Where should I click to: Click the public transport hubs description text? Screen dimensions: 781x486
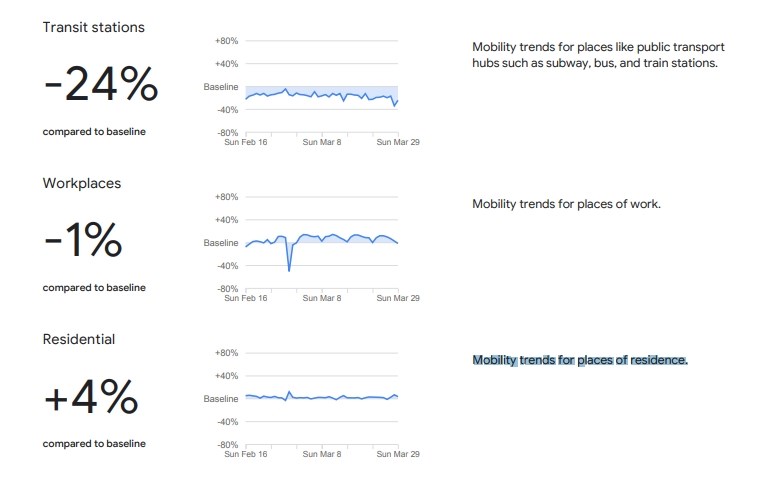coord(598,55)
